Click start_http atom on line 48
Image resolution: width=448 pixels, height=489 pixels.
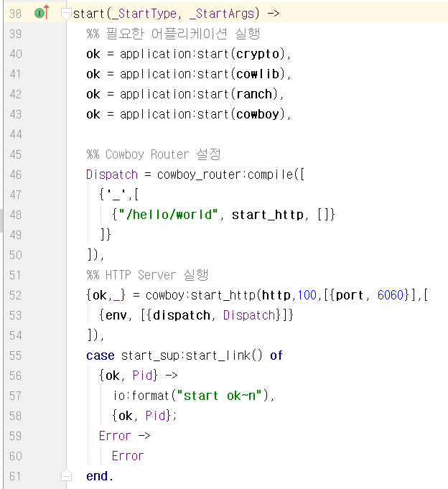(268, 215)
